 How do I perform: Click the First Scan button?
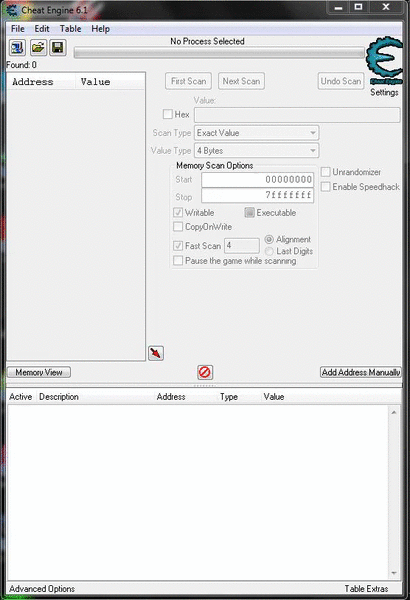coord(188,81)
